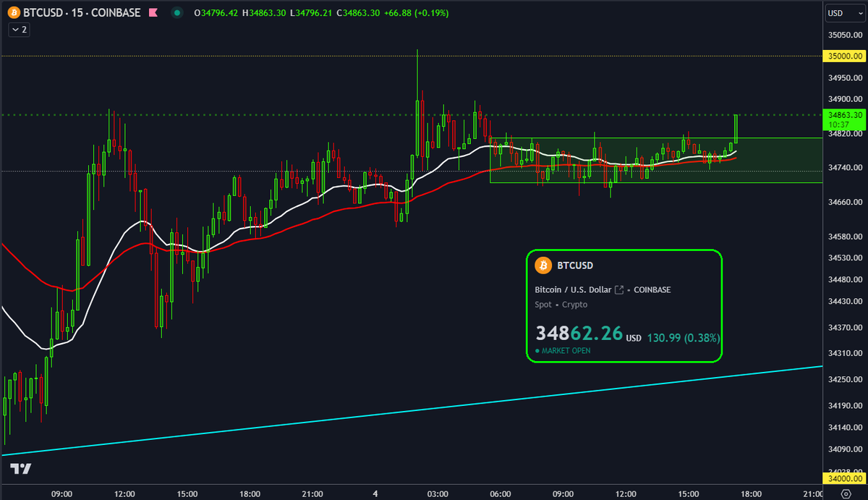Click 34900.00 on the price scale
The height and width of the screenshot is (500, 868).
(844, 99)
